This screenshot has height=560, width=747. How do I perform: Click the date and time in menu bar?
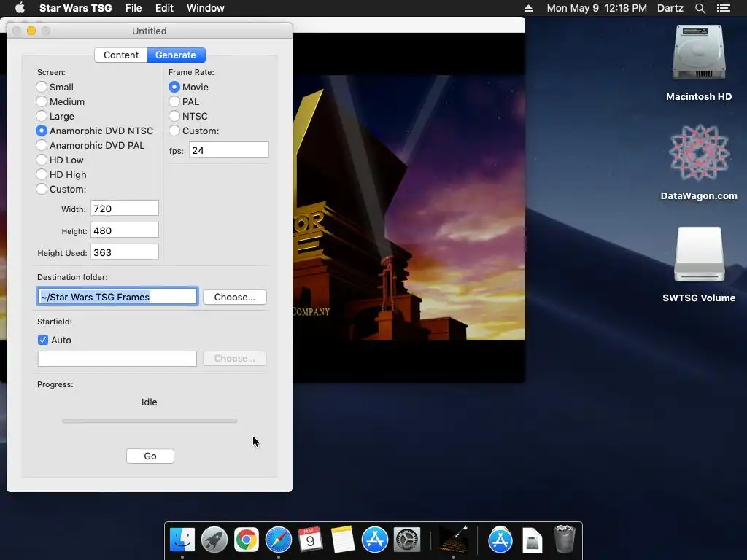tap(597, 8)
